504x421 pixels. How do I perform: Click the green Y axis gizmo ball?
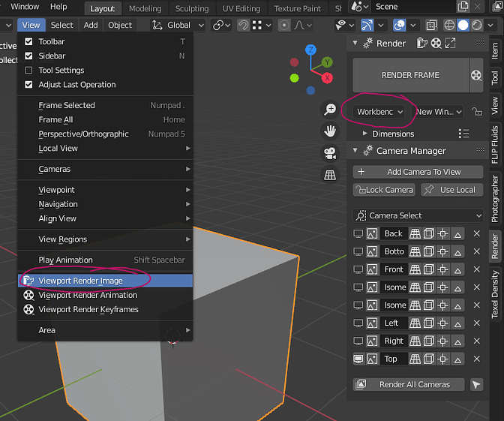[x=327, y=62]
